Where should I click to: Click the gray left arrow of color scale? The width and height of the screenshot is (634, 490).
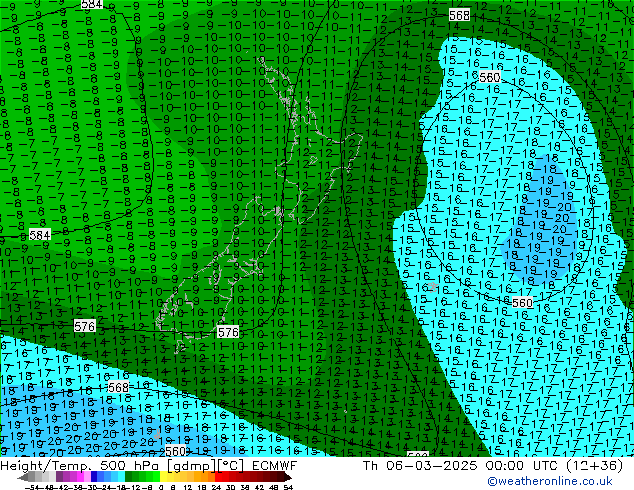coord(22,477)
